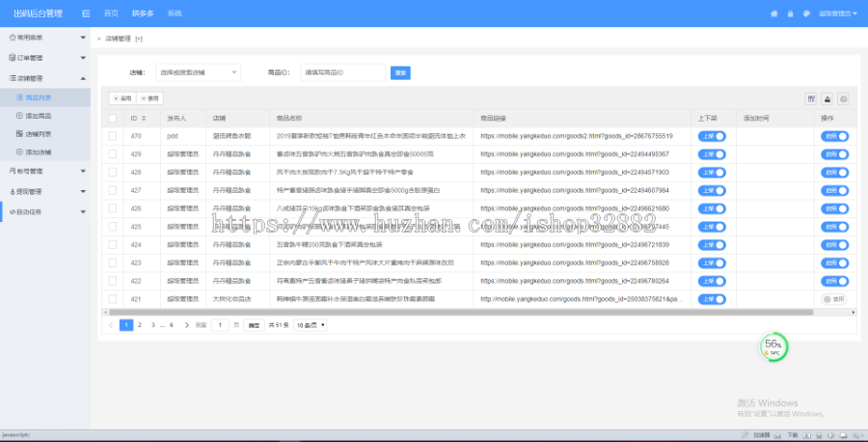Go to page 6 in pagination
Viewport: 868px width, 442px height.
click(x=171, y=325)
